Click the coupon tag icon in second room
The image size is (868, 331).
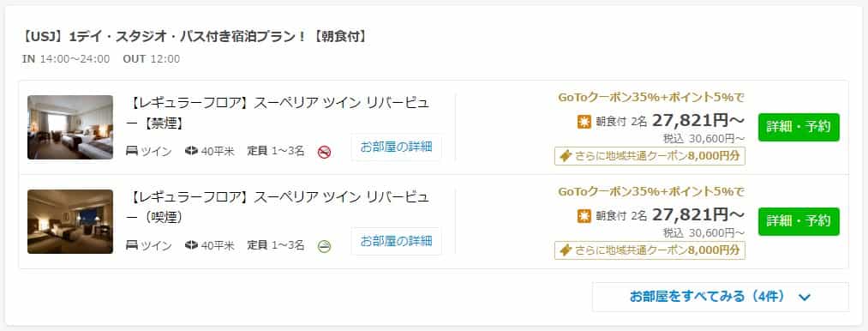(x=566, y=250)
